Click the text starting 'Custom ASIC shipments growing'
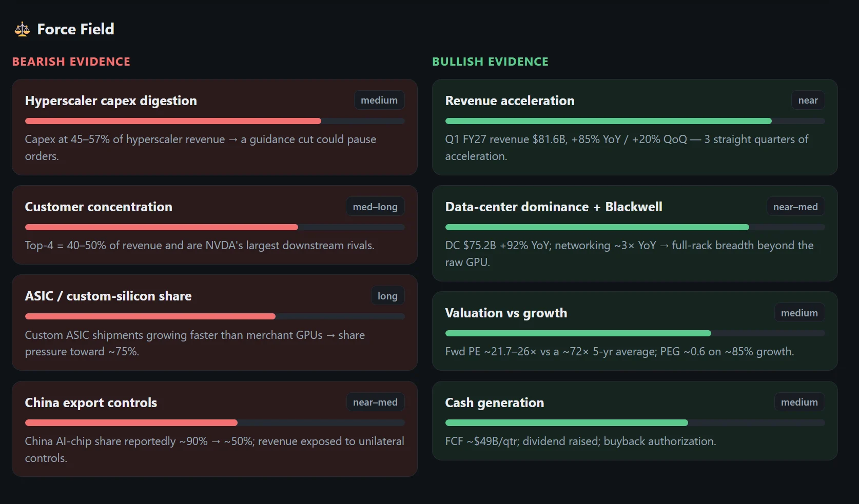859x504 pixels. click(195, 343)
